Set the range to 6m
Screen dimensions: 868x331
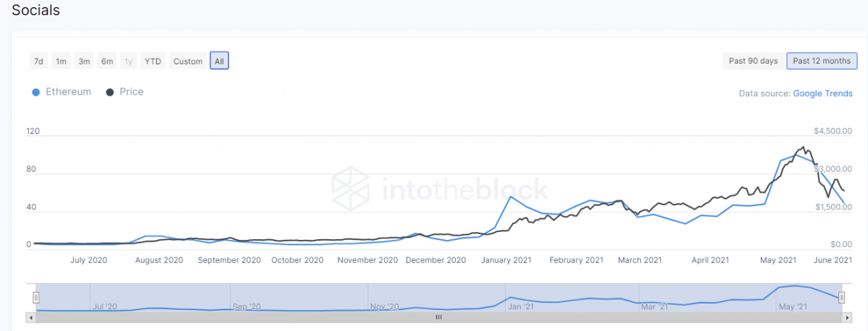(107, 61)
